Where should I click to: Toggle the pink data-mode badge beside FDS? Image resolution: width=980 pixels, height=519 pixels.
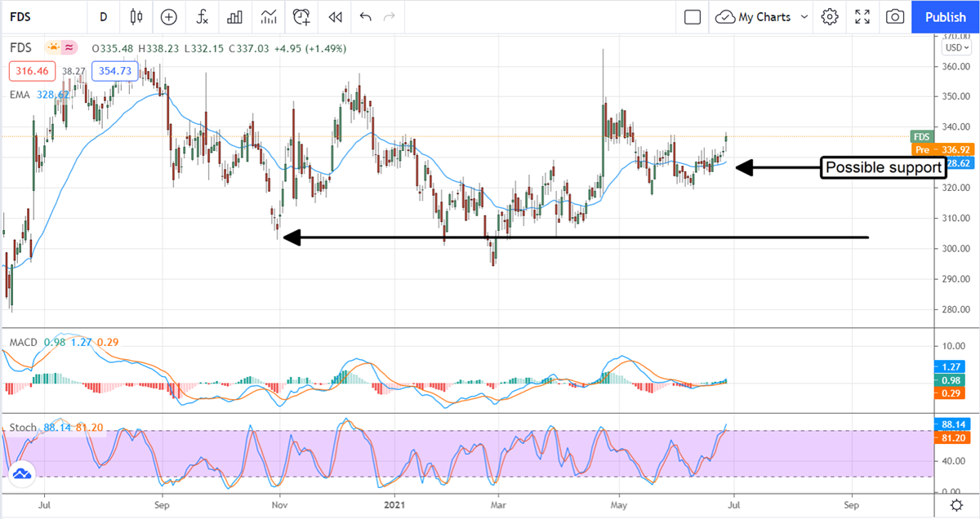(69, 47)
